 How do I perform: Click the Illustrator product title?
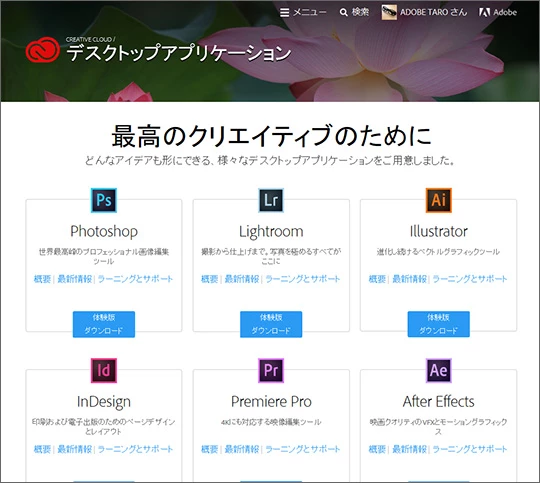[438, 231]
